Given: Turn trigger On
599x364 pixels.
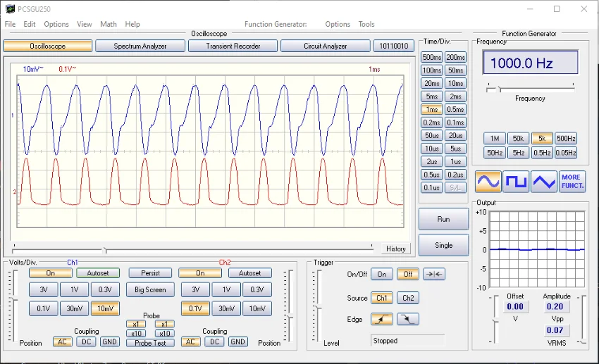Looking at the screenshot, I should (381, 275).
